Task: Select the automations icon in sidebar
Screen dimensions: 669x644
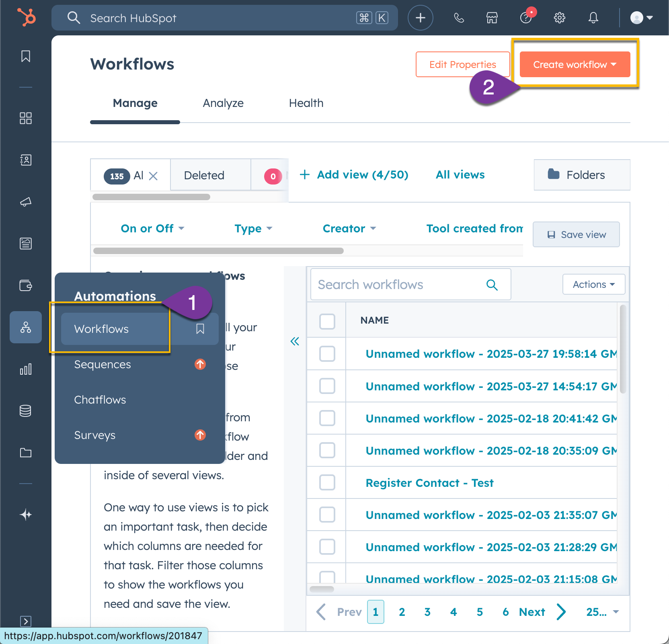Action: (x=26, y=327)
